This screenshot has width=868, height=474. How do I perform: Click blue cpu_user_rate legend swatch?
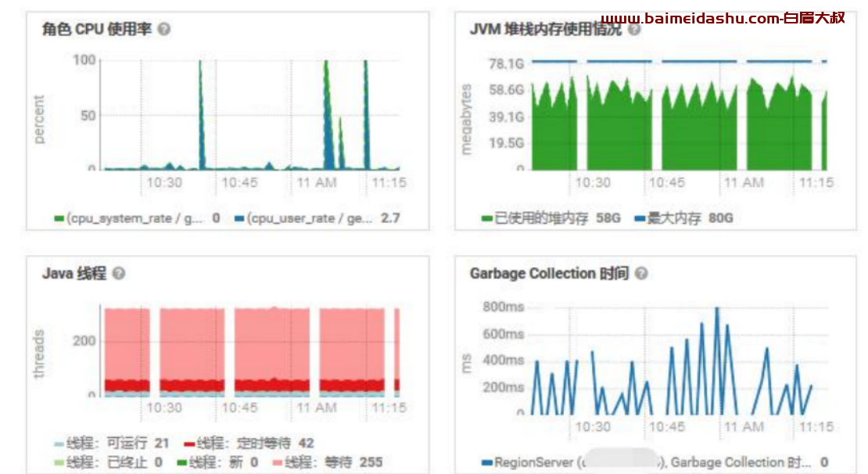[239, 219]
